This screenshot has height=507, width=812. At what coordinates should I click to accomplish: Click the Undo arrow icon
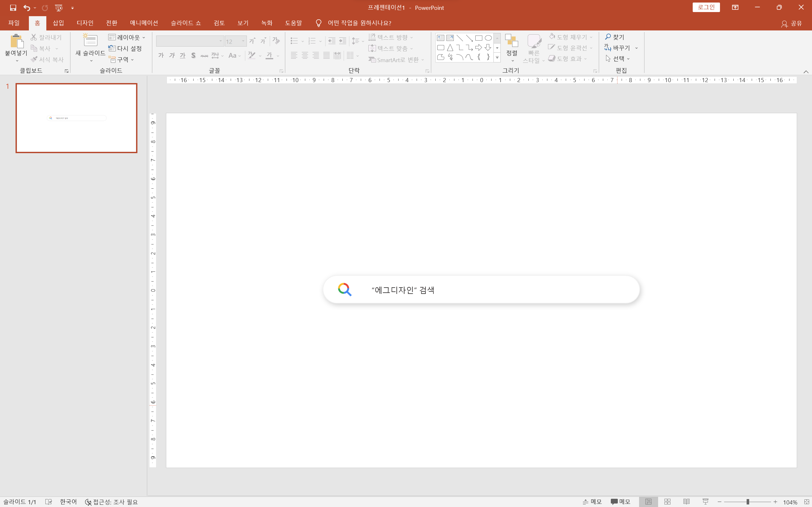[27, 7]
